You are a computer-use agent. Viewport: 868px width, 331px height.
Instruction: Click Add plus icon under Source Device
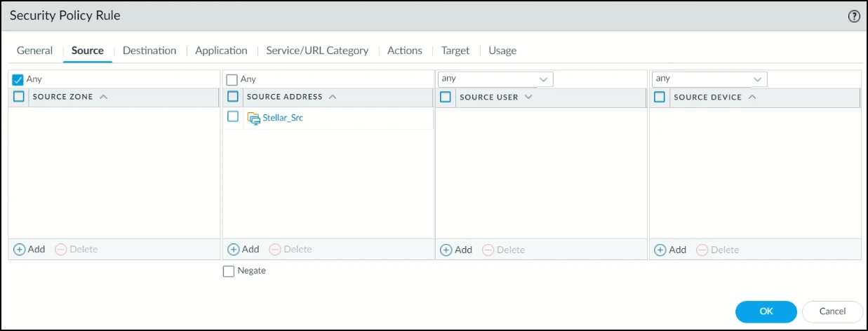coord(660,250)
